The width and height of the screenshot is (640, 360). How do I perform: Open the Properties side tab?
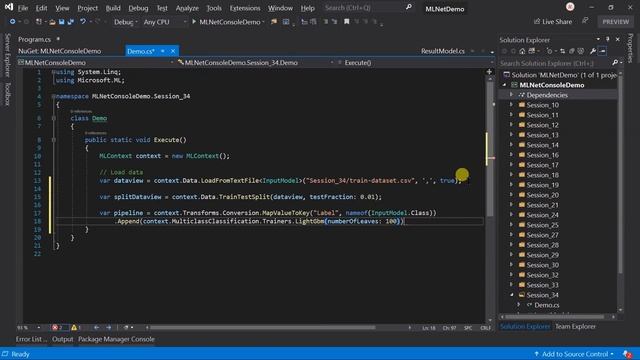[x=630, y=48]
